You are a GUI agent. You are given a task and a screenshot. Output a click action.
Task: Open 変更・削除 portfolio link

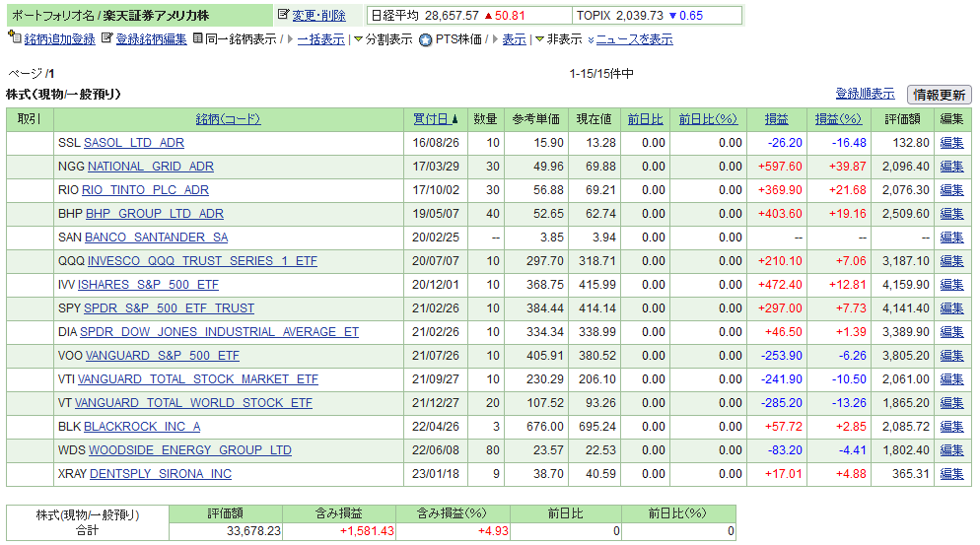(318, 16)
